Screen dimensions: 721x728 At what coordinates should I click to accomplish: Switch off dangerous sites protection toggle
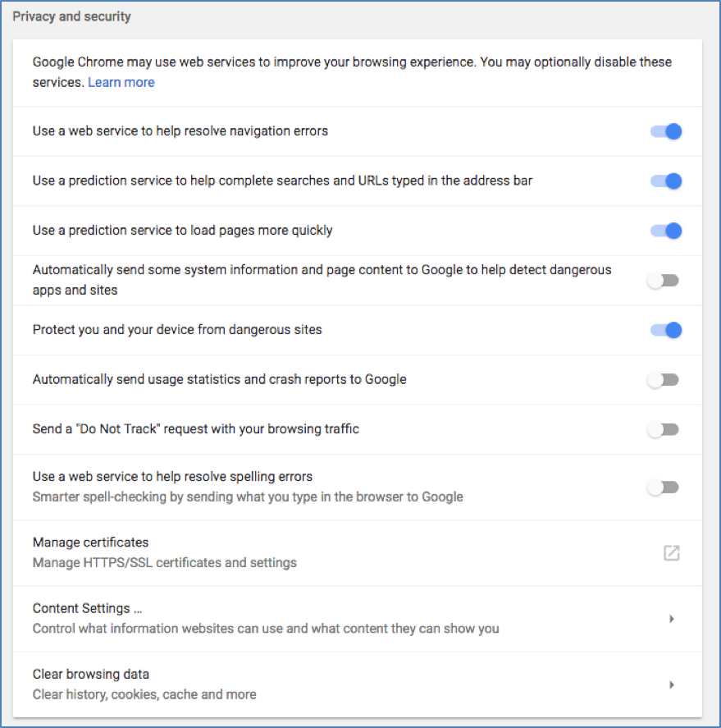click(665, 330)
